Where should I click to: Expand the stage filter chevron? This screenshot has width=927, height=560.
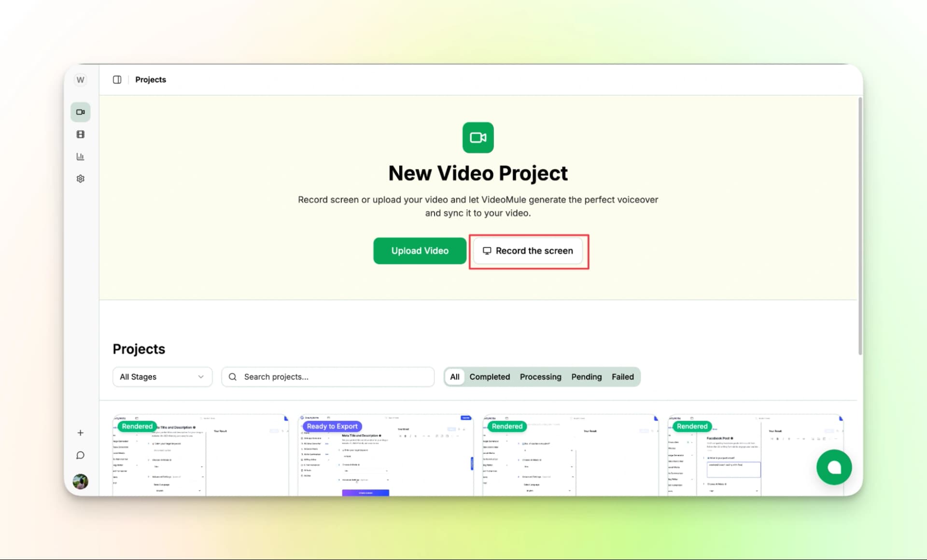(x=201, y=377)
